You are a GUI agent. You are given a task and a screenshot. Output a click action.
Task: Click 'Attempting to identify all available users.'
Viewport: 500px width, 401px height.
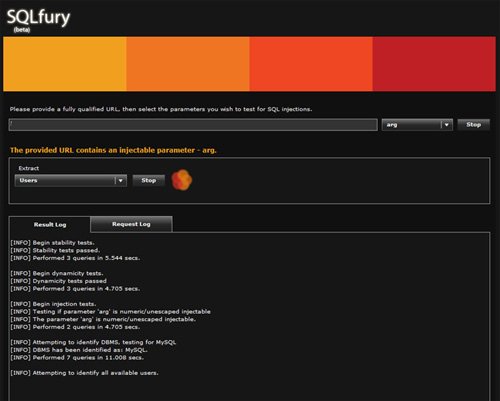[84, 373]
